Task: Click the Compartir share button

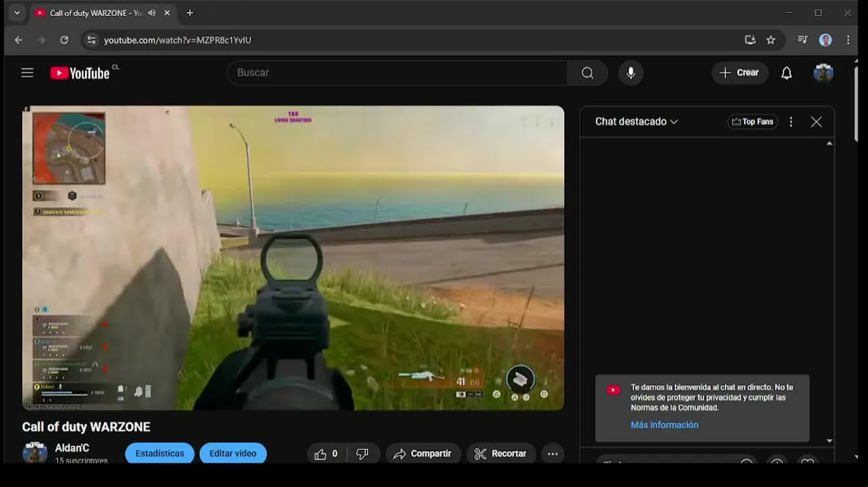Action: click(x=423, y=454)
